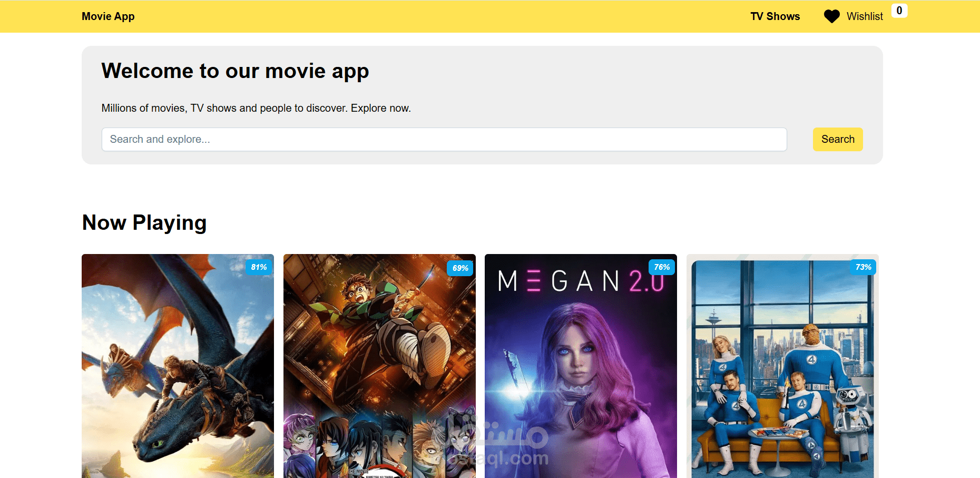980x478 pixels.
Task: Click the Millions of movies description text
Action: click(x=256, y=108)
